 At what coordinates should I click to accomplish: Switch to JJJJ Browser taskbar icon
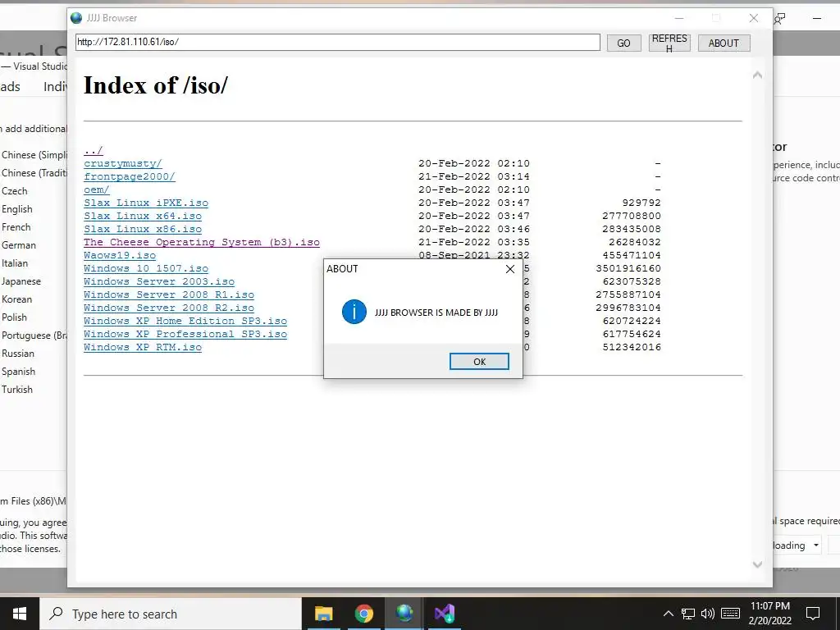pyautogui.click(x=404, y=614)
